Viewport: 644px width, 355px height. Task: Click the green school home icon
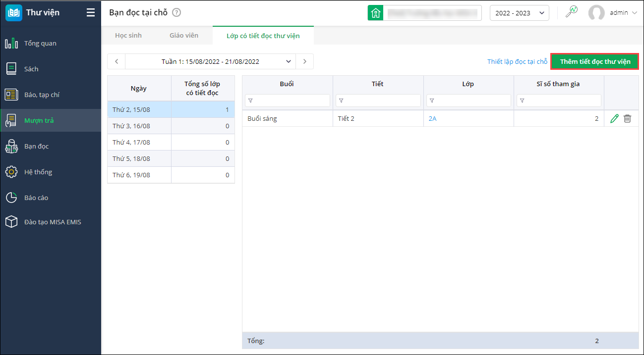tap(375, 13)
